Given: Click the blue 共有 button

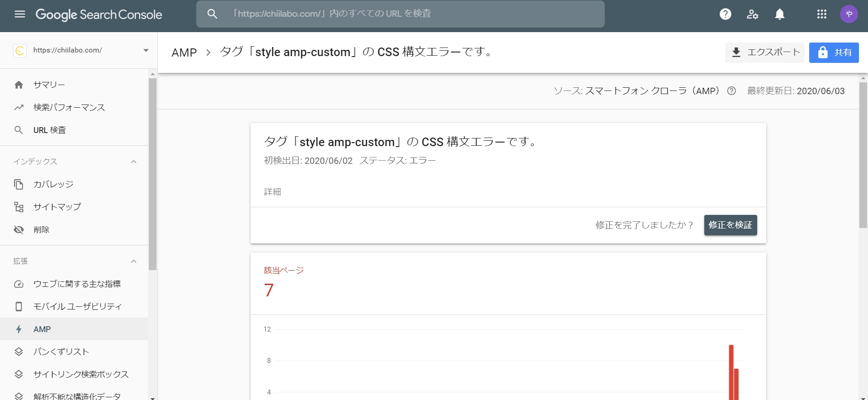Looking at the screenshot, I should (834, 52).
